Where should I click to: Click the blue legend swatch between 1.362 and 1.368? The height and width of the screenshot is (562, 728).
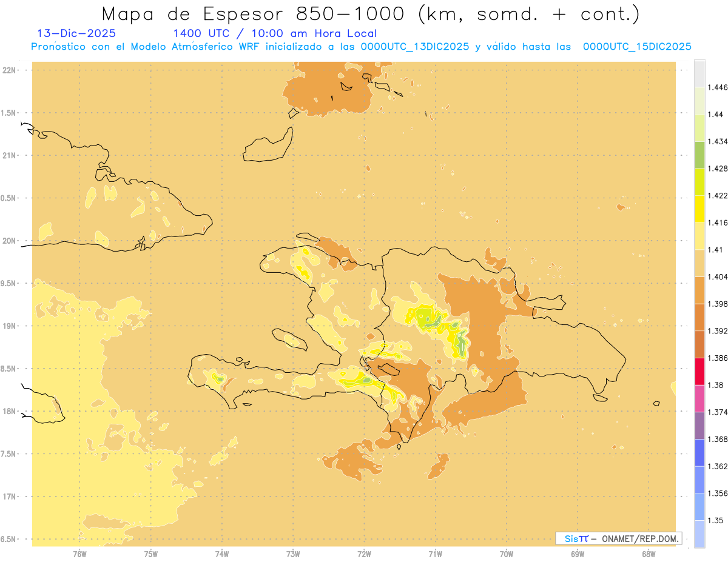pyautogui.click(x=699, y=452)
